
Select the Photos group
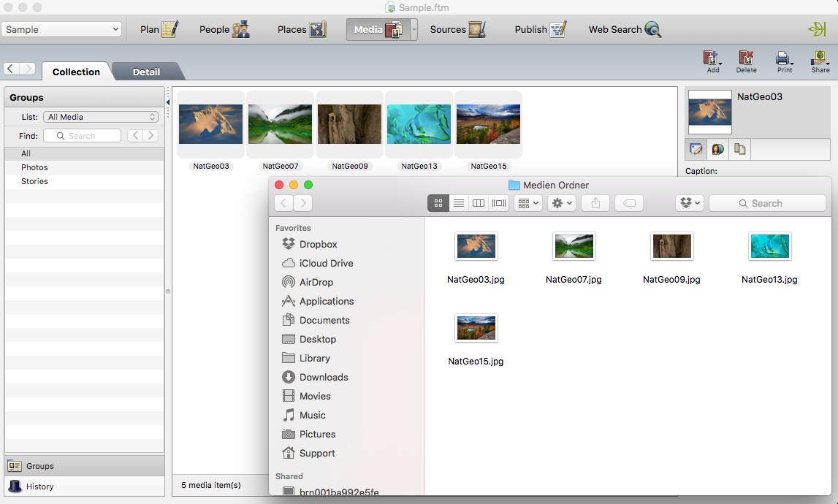click(x=85, y=167)
